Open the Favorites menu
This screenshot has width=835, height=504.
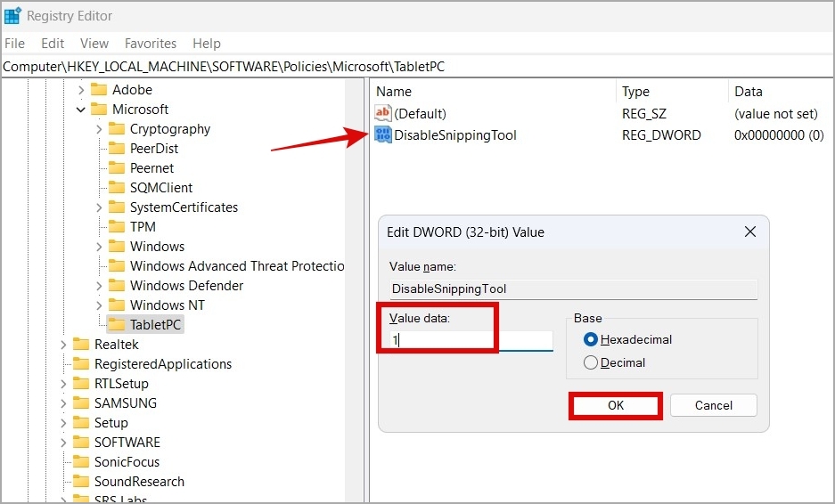[x=151, y=43]
